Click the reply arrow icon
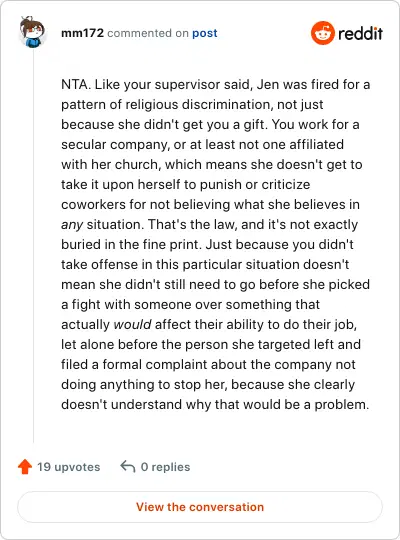The image size is (400, 540). click(x=127, y=467)
